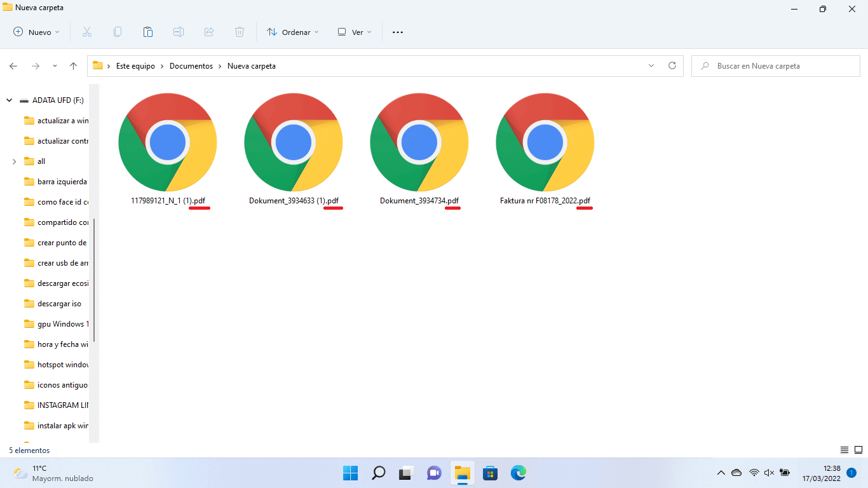Expand the 'all' folder in sidebar
The image size is (868, 488).
pyautogui.click(x=14, y=161)
